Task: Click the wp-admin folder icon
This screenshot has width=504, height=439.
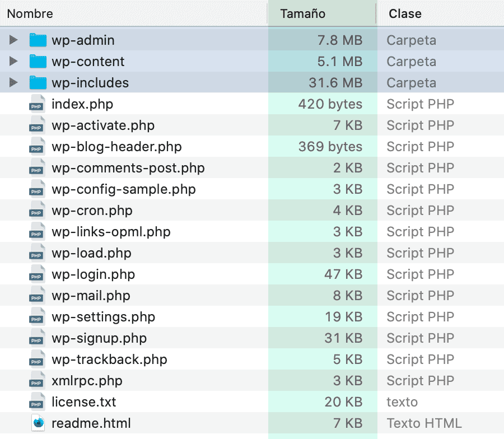Action: pyautogui.click(x=38, y=40)
